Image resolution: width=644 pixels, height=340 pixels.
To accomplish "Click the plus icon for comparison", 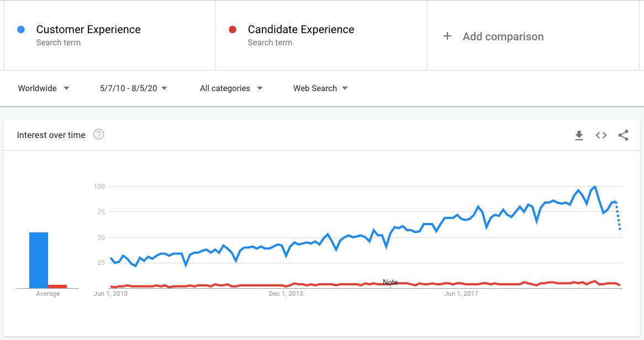I will (447, 36).
